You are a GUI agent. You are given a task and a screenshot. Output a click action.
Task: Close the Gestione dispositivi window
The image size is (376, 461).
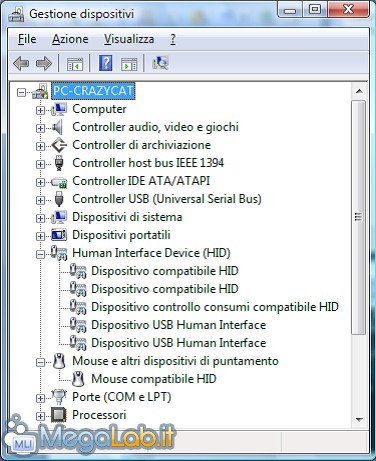pos(348,10)
